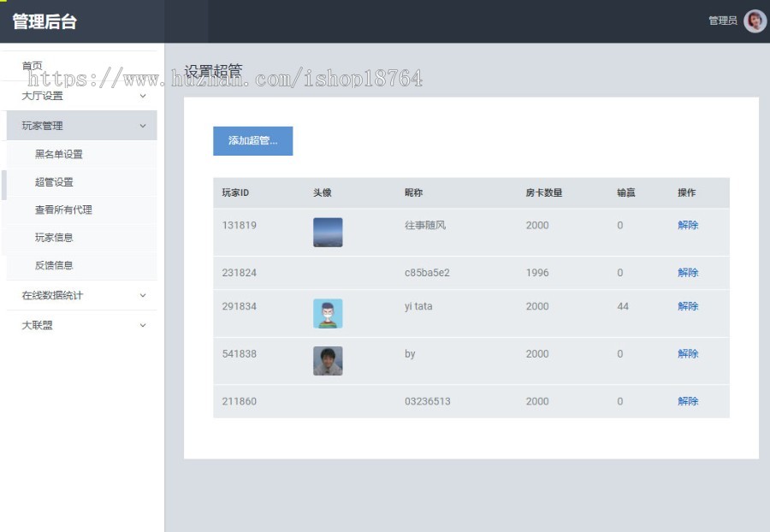Click the 添加超管 button

point(252,139)
